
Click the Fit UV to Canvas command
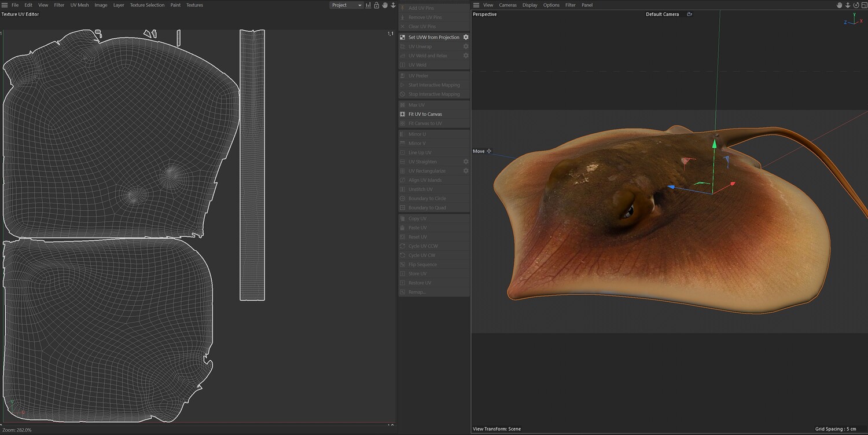[x=425, y=114]
